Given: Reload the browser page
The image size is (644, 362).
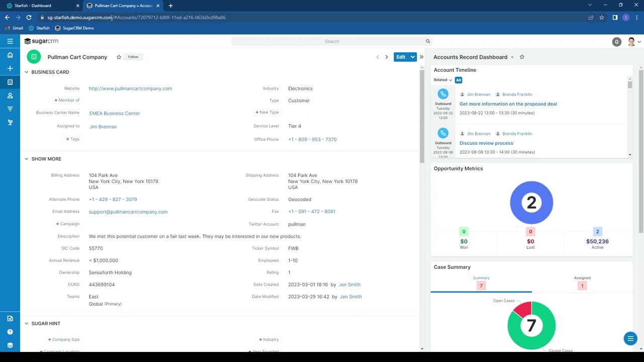Looking at the screenshot, I should 29,18.
